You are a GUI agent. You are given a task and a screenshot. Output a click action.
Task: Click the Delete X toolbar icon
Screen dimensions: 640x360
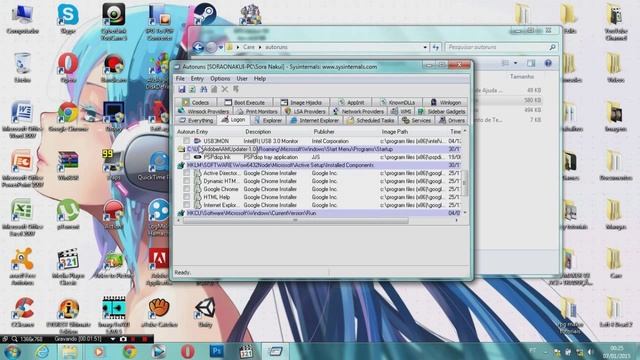[224, 89]
